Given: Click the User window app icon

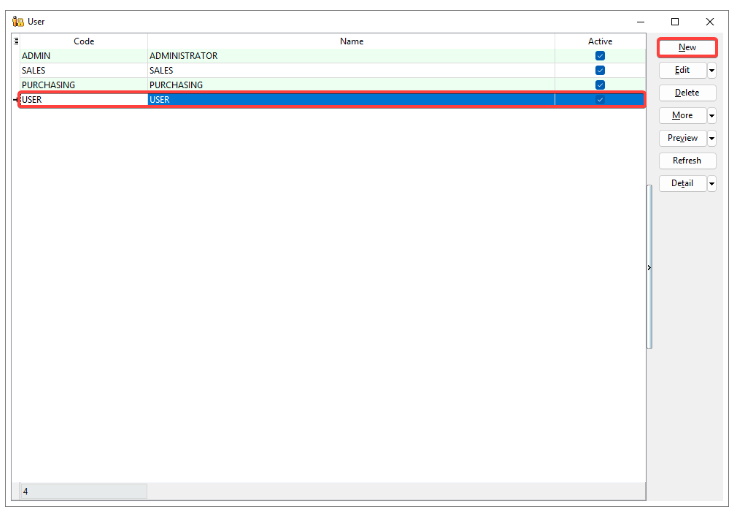Looking at the screenshot, I should point(17,21).
